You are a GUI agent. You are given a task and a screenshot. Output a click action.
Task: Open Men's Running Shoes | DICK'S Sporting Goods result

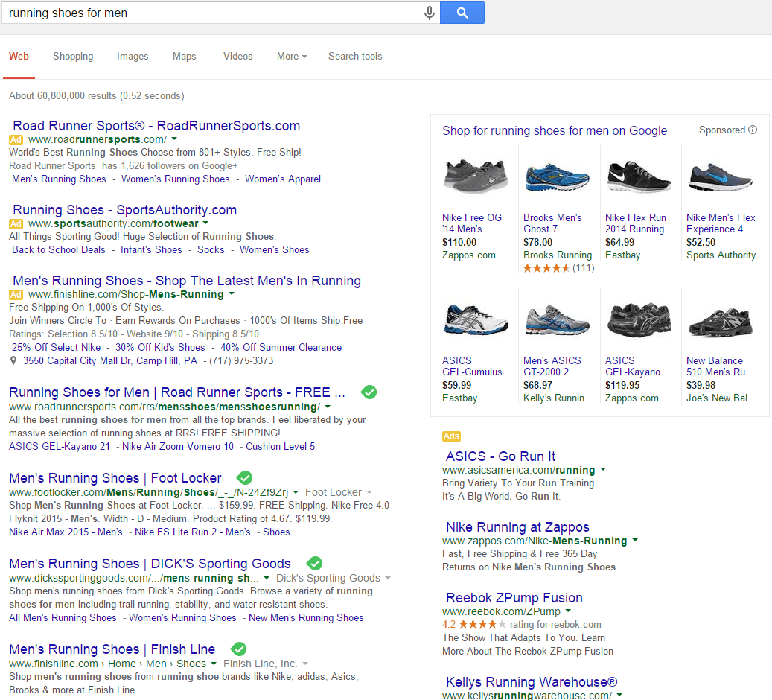(x=150, y=564)
